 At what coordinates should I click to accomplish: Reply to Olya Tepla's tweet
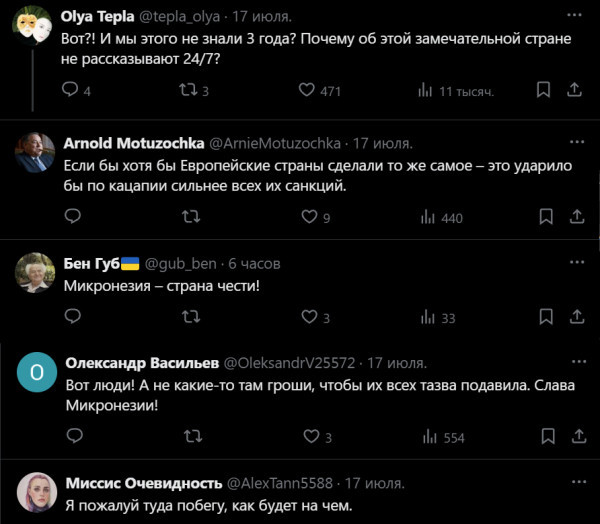(x=71, y=90)
